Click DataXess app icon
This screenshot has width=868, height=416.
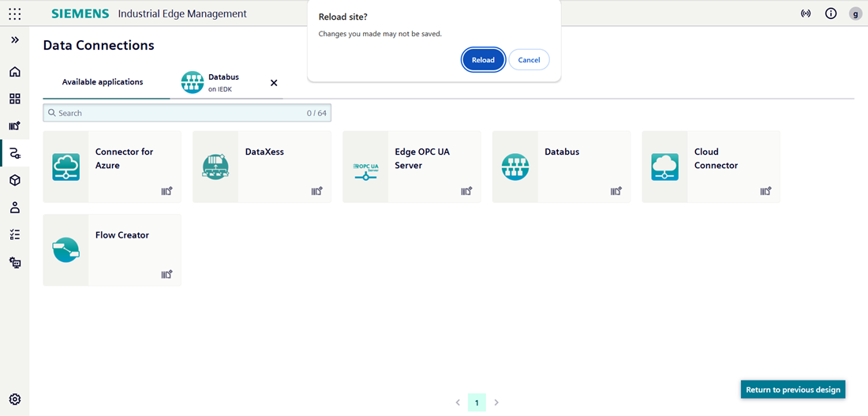coord(215,167)
